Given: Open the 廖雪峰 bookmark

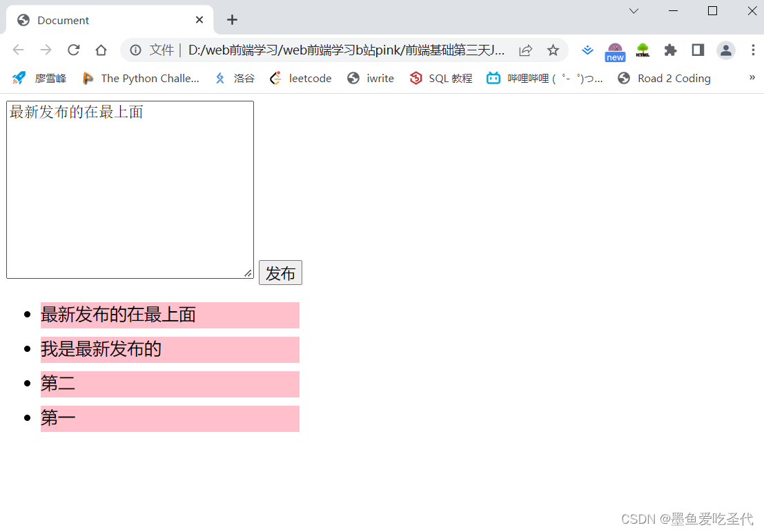Looking at the screenshot, I should pyautogui.click(x=39, y=78).
